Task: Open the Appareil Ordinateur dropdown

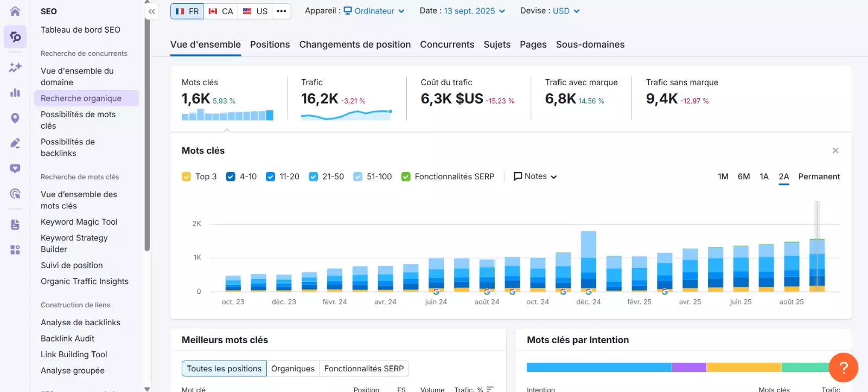Action: 374,11
